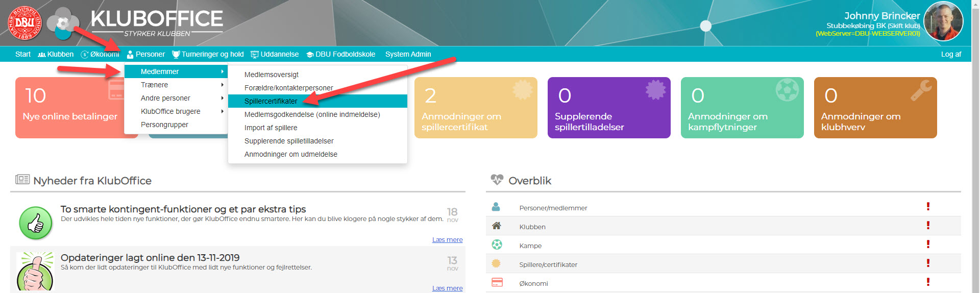Click the card icon beside Økonomi overview
This screenshot has width=980, height=293.
[x=497, y=282]
